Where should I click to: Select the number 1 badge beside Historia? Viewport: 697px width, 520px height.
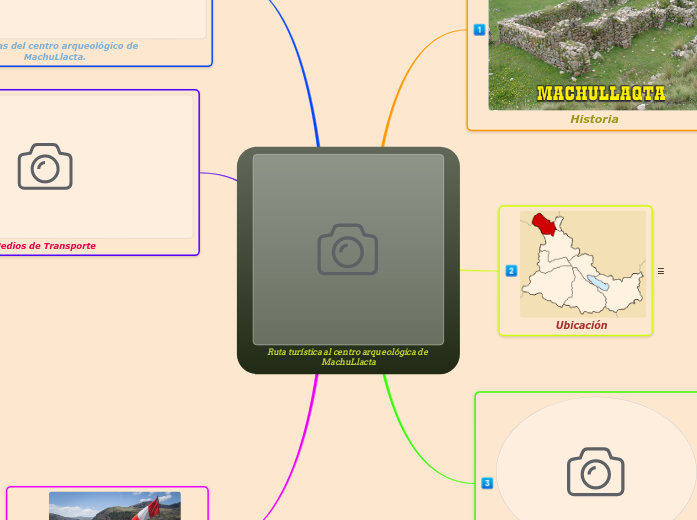tap(479, 30)
